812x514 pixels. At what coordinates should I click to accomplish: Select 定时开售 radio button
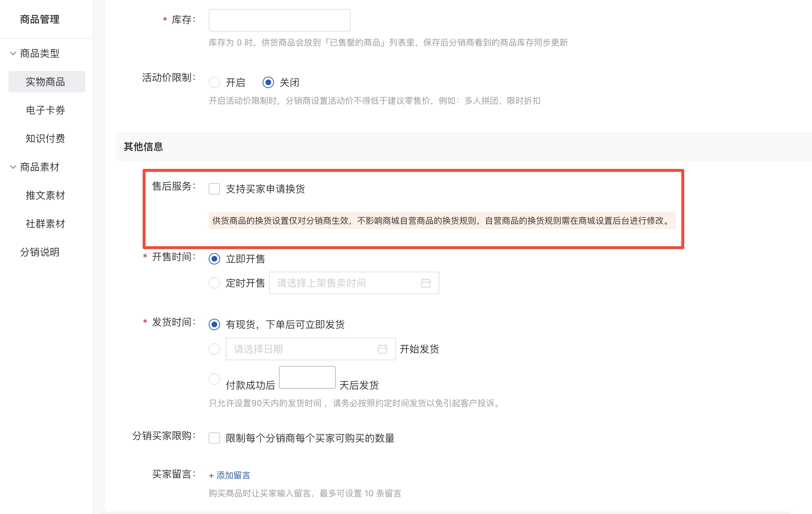214,283
